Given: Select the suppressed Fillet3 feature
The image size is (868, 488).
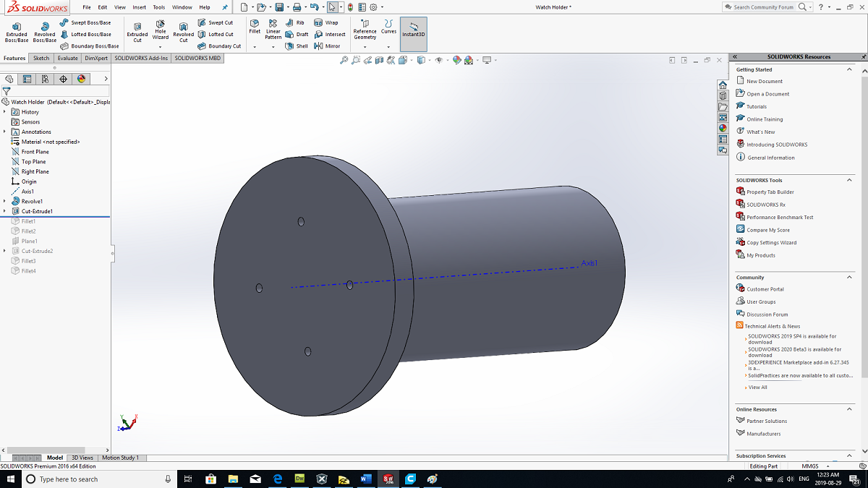Looking at the screenshot, I should click(28, 261).
